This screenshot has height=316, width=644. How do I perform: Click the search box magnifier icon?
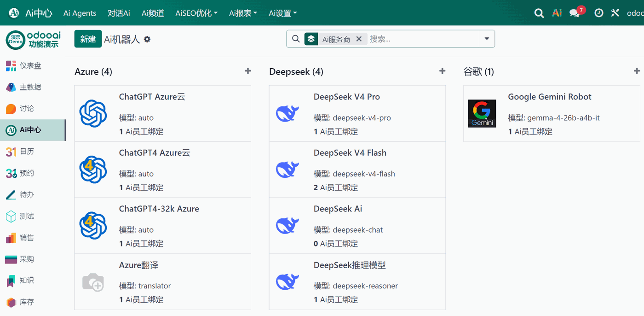click(x=296, y=39)
